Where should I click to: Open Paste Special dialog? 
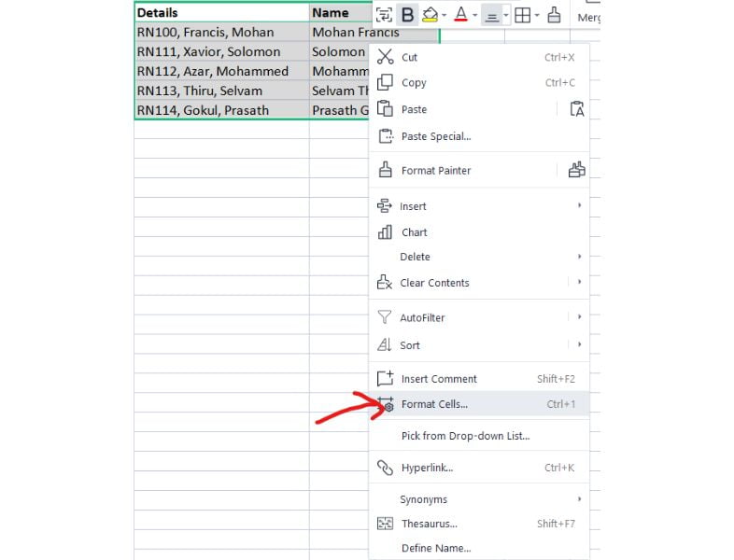pos(435,136)
